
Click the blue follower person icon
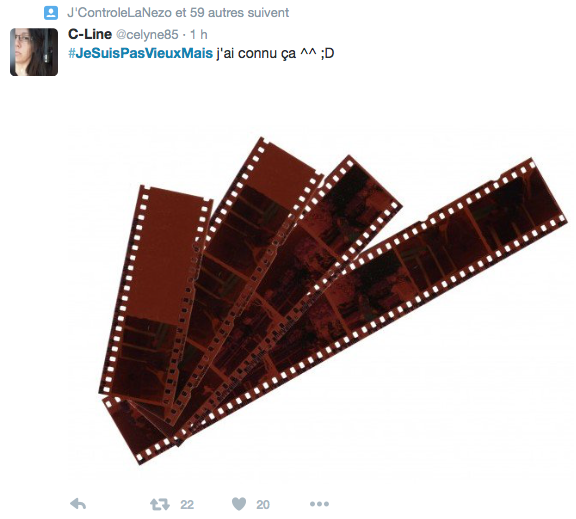tap(51, 13)
